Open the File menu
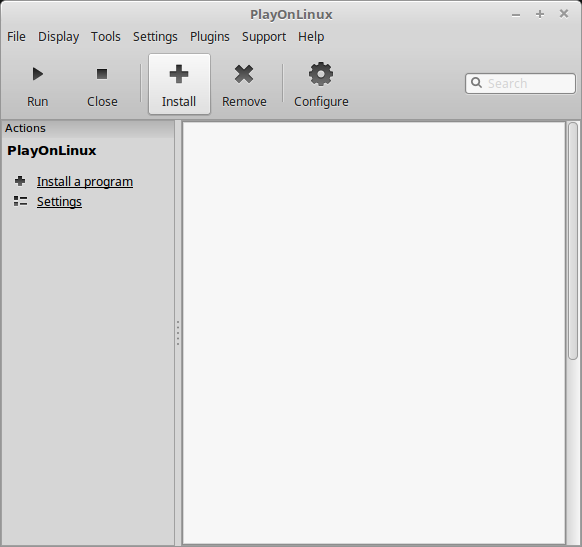 tap(16, 37)
